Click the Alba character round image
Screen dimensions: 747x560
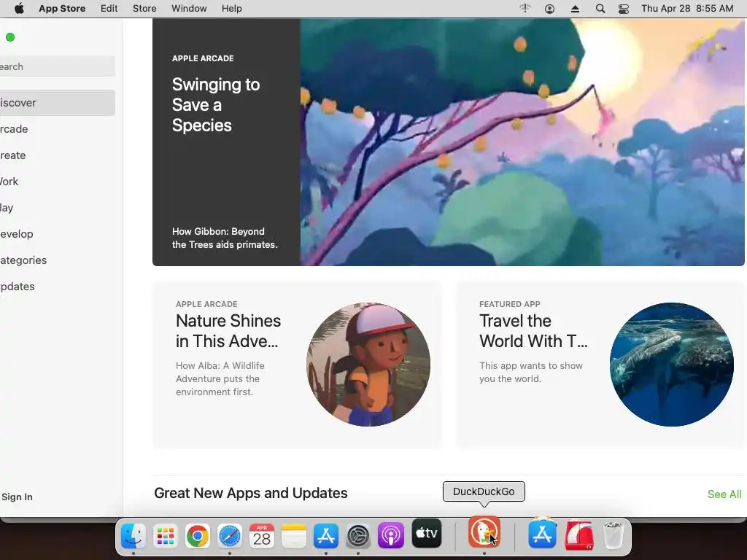tap(368, 365)
